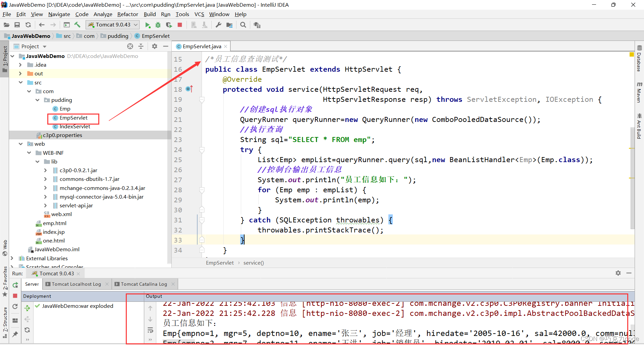
Task: Click the Save All toolbar icon
Action: click(x=17, y=25)
